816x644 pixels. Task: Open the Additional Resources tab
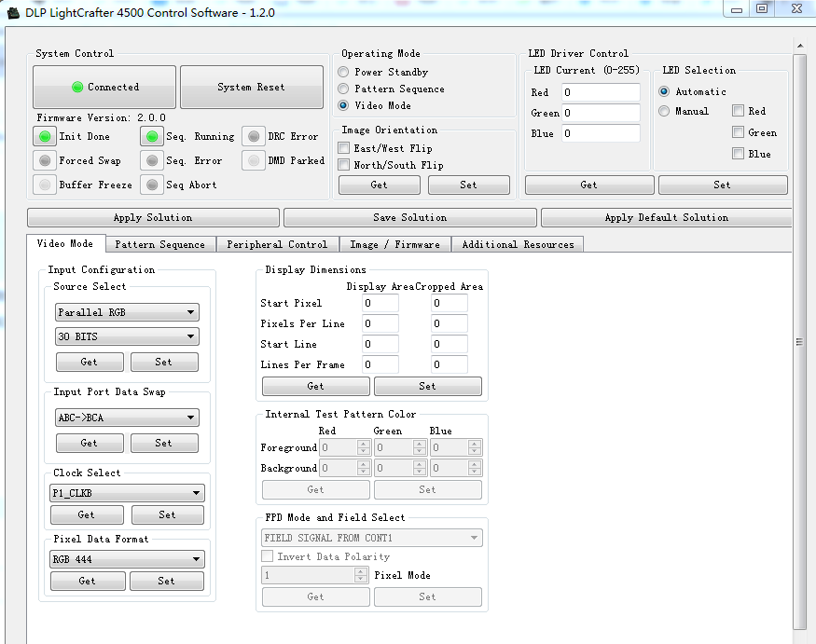pyautogui.click(x=518, y=244)
